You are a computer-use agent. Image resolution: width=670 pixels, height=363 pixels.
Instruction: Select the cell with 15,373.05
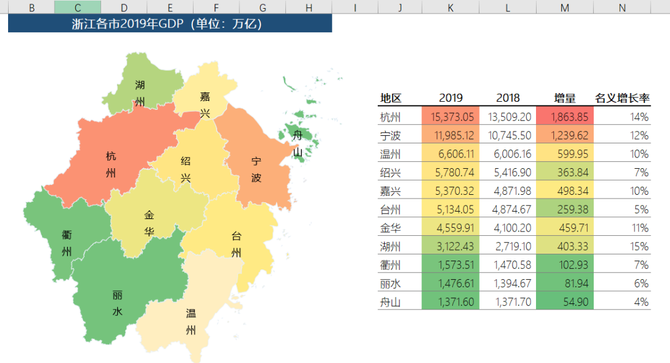pos(451,116)
